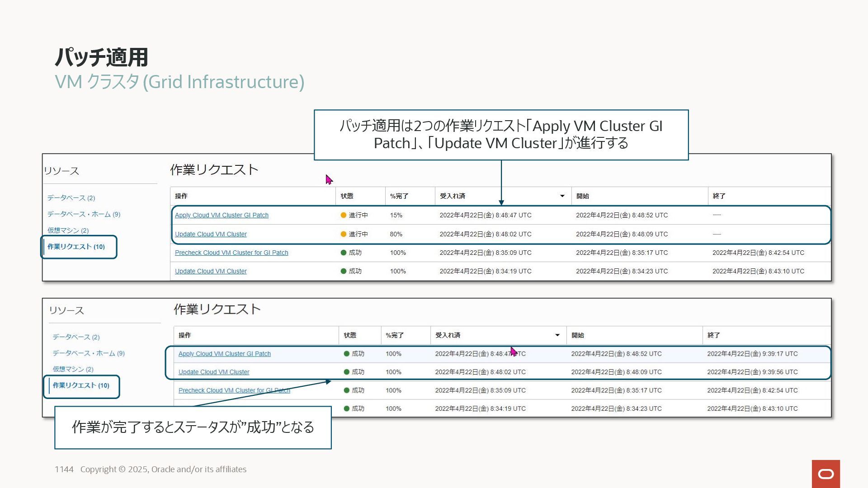Viewport: 868px width, 488px height.
Task: Click the 開始 column header in lower table
Action: click(x=577, y=335)
